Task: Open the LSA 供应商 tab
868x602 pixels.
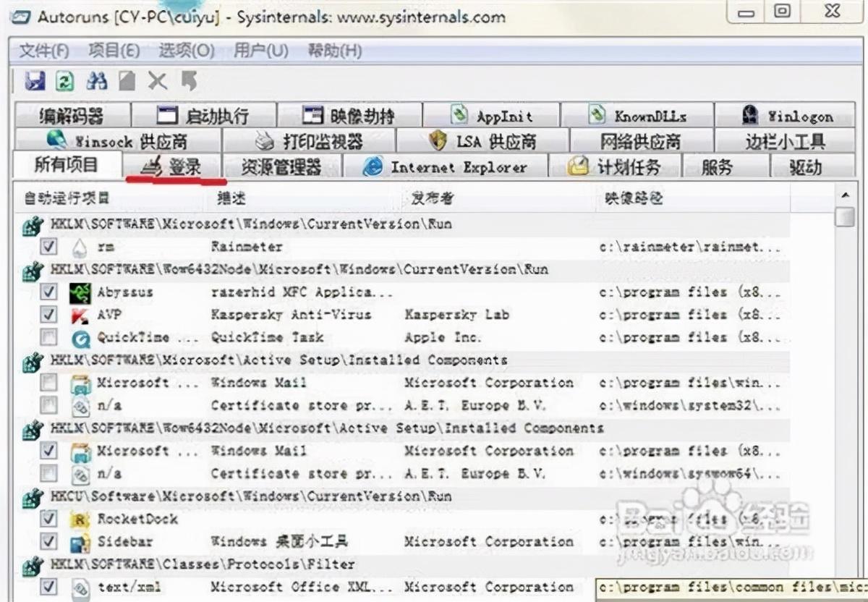Action: (x=482, y=140)
